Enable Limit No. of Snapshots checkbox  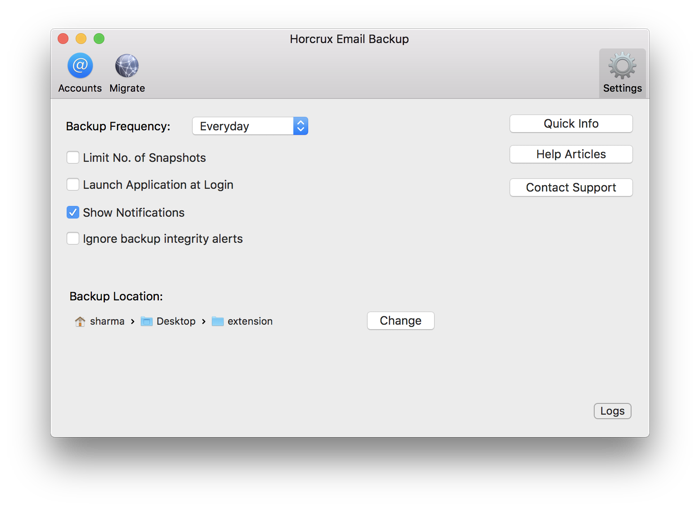(73, 158)
